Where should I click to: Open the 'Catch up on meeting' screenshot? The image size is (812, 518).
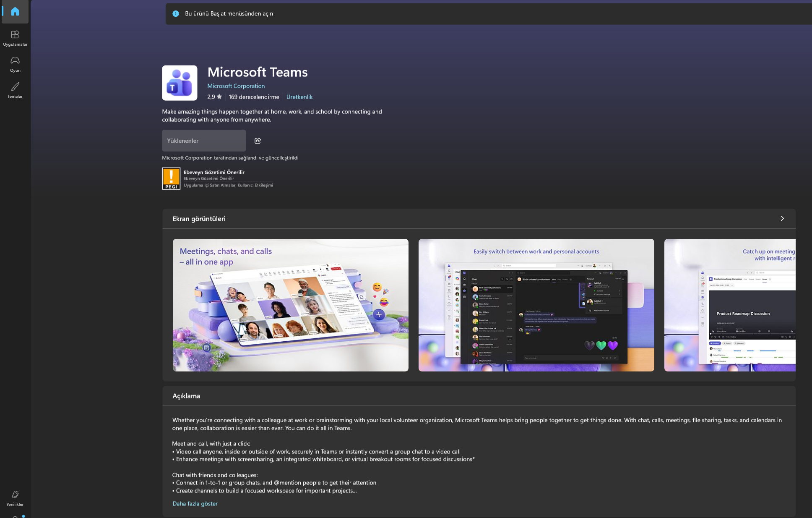(730, 305)
